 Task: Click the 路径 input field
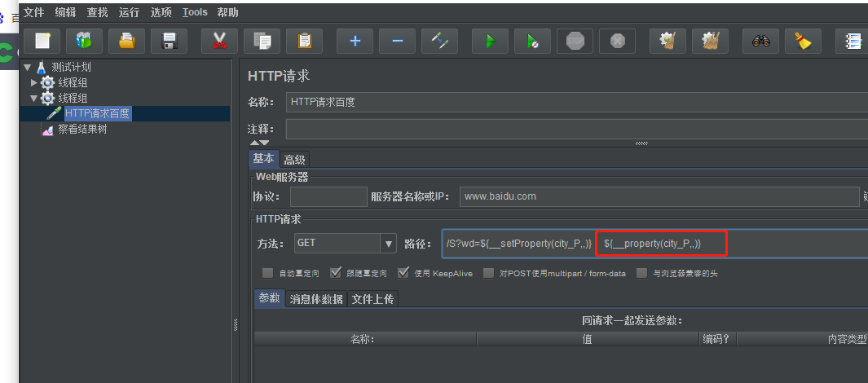(655, 244)
